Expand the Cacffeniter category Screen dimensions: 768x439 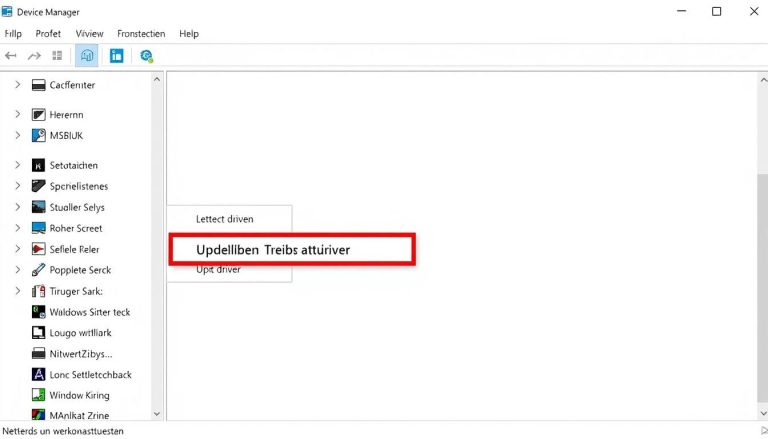coord(18,85)
